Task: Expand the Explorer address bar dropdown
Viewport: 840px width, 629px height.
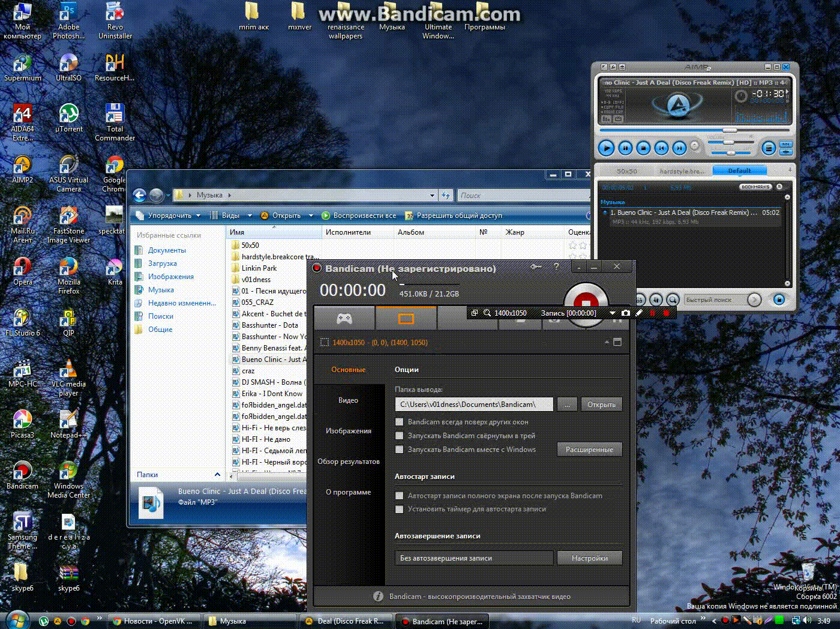Action: coord(432,195)
